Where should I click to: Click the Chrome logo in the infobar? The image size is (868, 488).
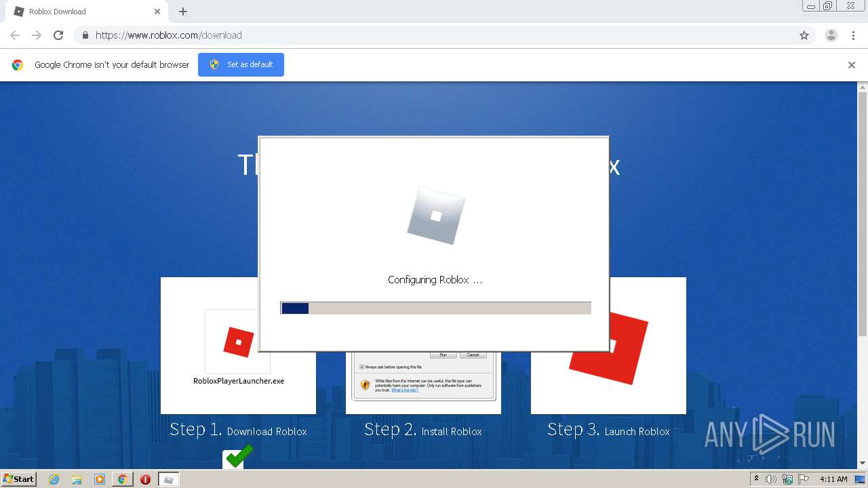point(18,65)
